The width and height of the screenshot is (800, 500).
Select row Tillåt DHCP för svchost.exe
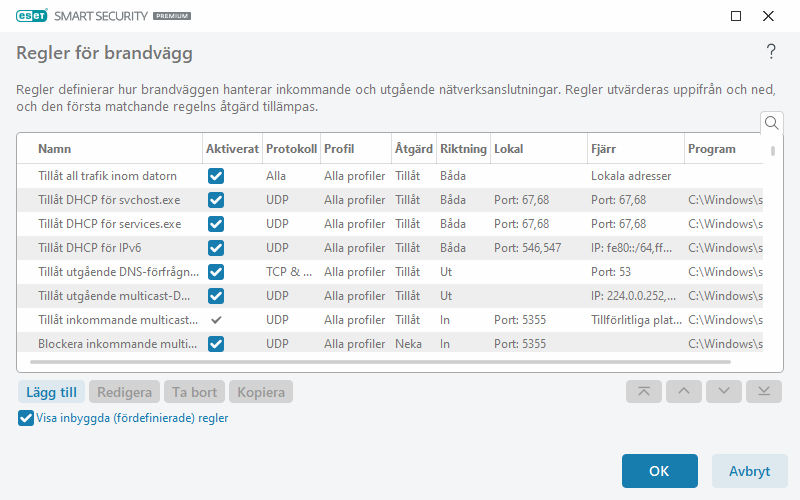click(390, 200)
